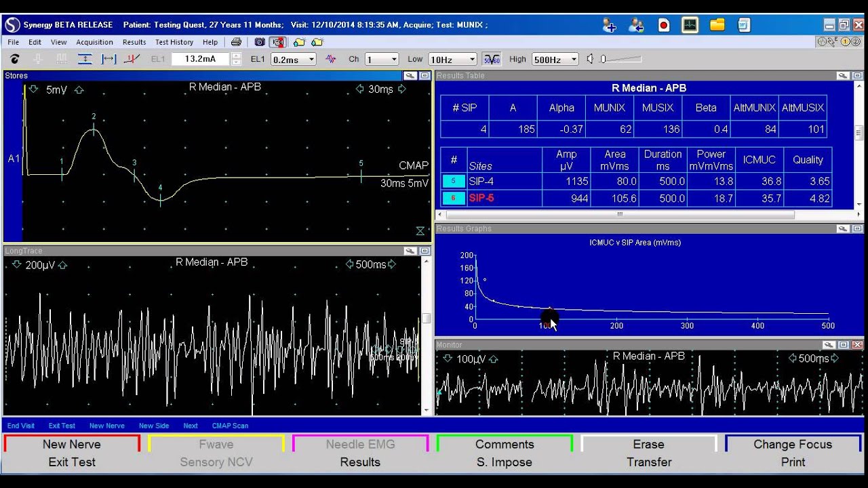
Task: Click the right arrow beside the Stores 30ms sweep
Action: click(401, 89)
